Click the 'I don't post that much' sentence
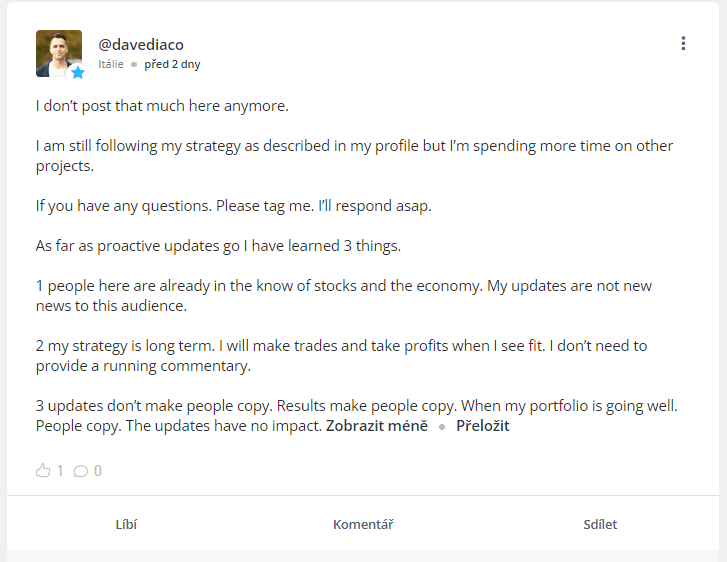The image size is (727, 562). point(162,105)
